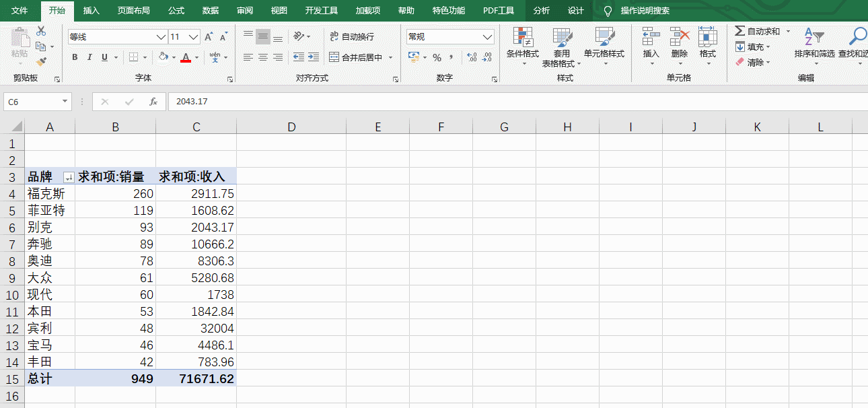Align cell text to the left
The width and height of the screenshot is (868, 408).
click(x=248, y=57)
